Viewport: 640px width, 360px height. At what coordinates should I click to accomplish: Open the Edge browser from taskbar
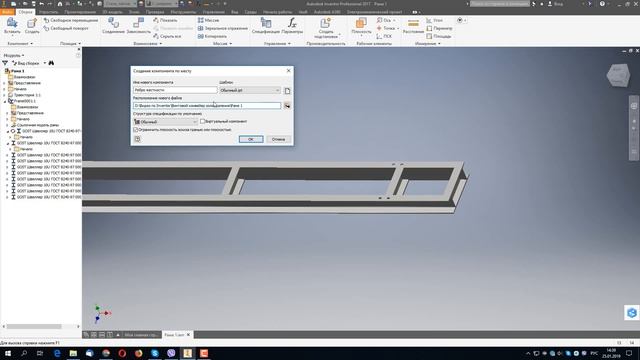[x=57, y=353]
